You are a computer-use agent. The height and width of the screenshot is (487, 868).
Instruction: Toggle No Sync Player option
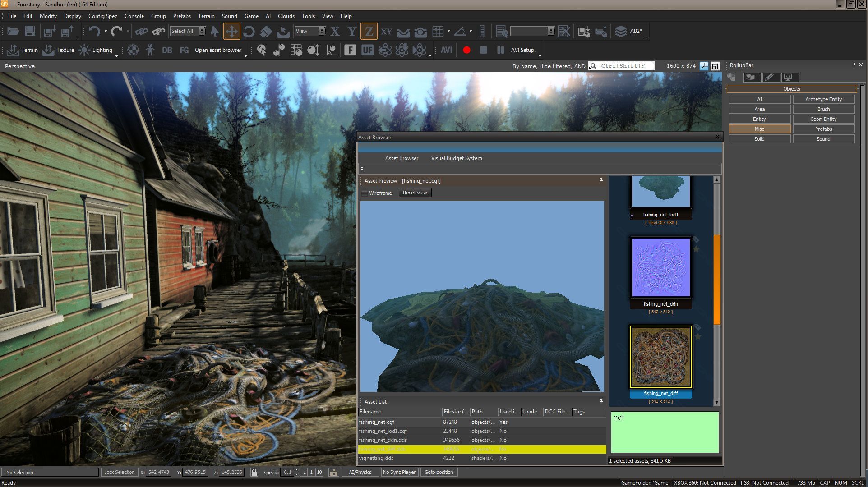(399, 472)
